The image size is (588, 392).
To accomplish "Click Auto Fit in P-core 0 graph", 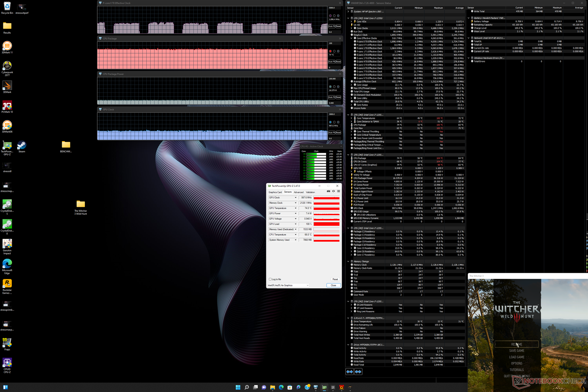I will pos(332,26).
